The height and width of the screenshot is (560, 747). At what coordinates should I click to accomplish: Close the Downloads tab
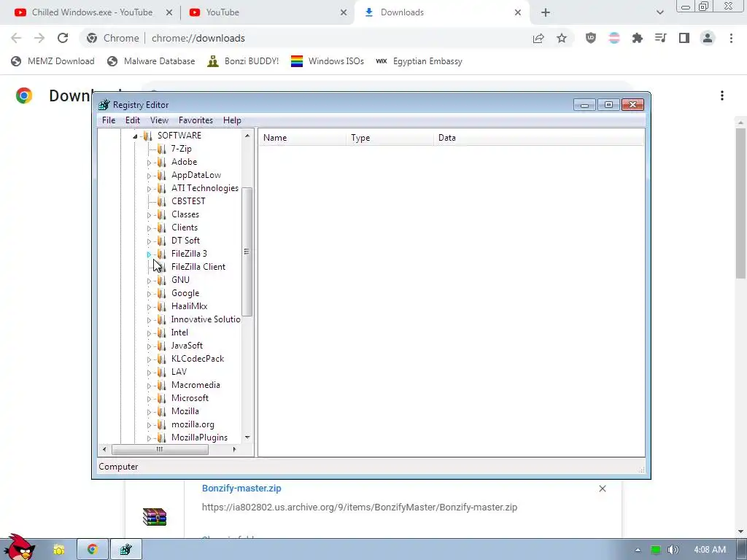518,12
